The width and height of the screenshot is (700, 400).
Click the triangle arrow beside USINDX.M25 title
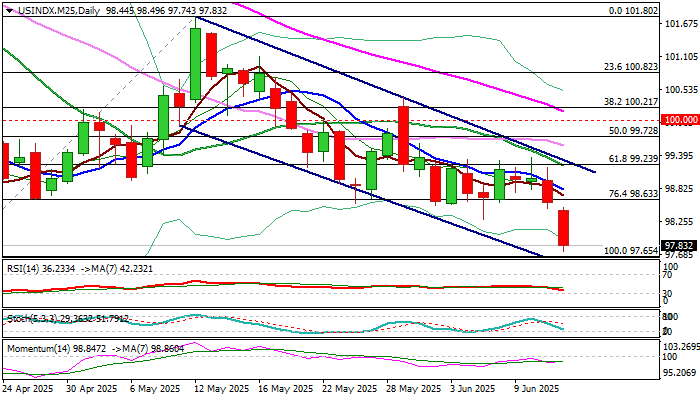[x=10, y=11]
